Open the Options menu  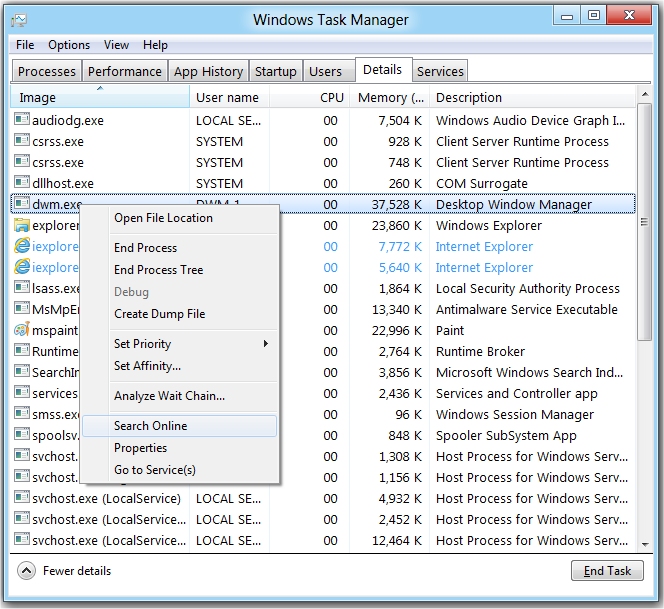tap(69, 45)
